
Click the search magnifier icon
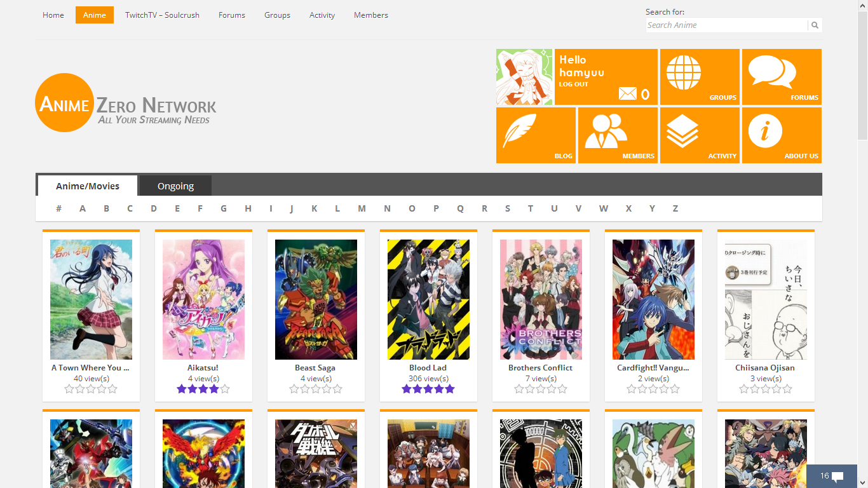(x=815, y=25)
